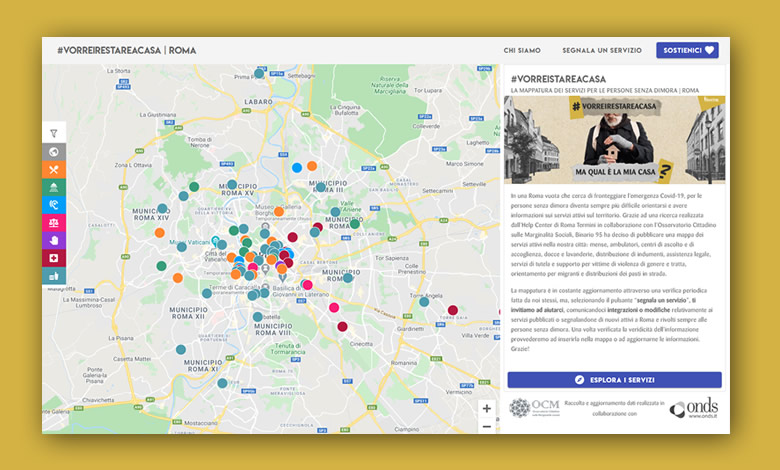Toggle the green shower services filter

pyautogui.click(x=54, y=188)
